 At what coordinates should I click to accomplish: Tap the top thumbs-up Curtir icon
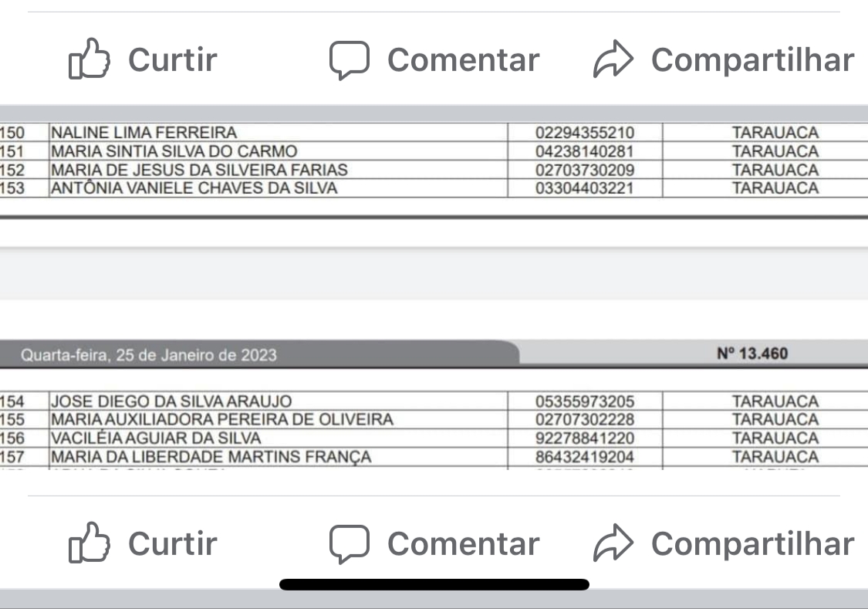[90, 59]
